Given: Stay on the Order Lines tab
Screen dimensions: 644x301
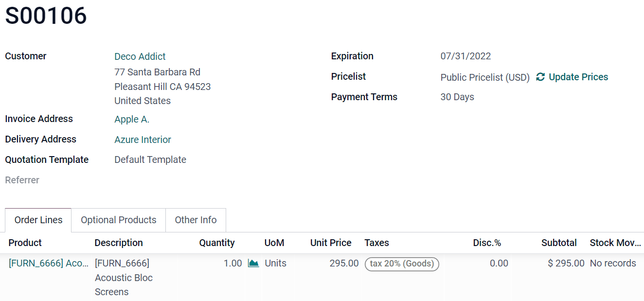Looking at the screenshot, I should click(37, 220).
